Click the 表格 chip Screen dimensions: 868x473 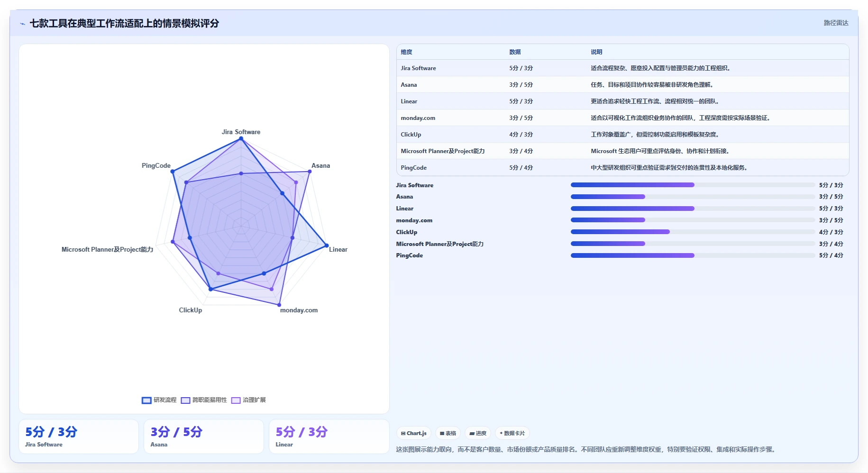tap(448, 433)
